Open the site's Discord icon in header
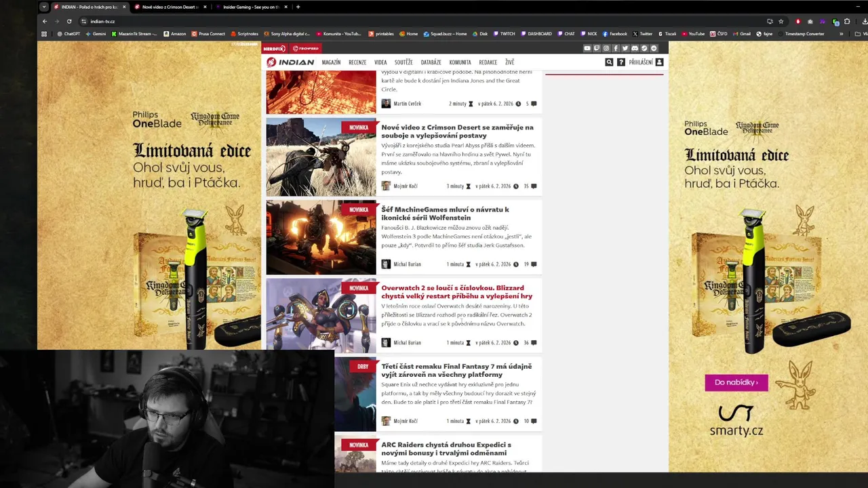 tap(635, 48)
